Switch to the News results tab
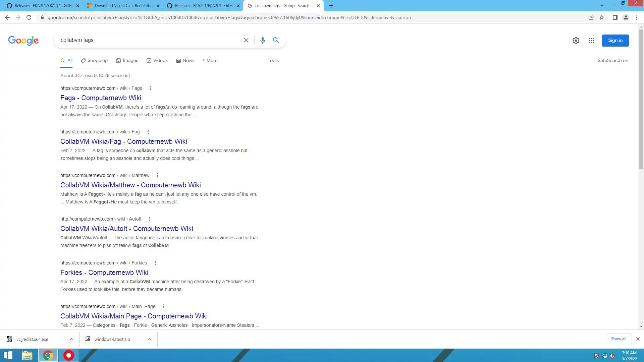This screenshot has width=644, height=362. coord(185,60)
